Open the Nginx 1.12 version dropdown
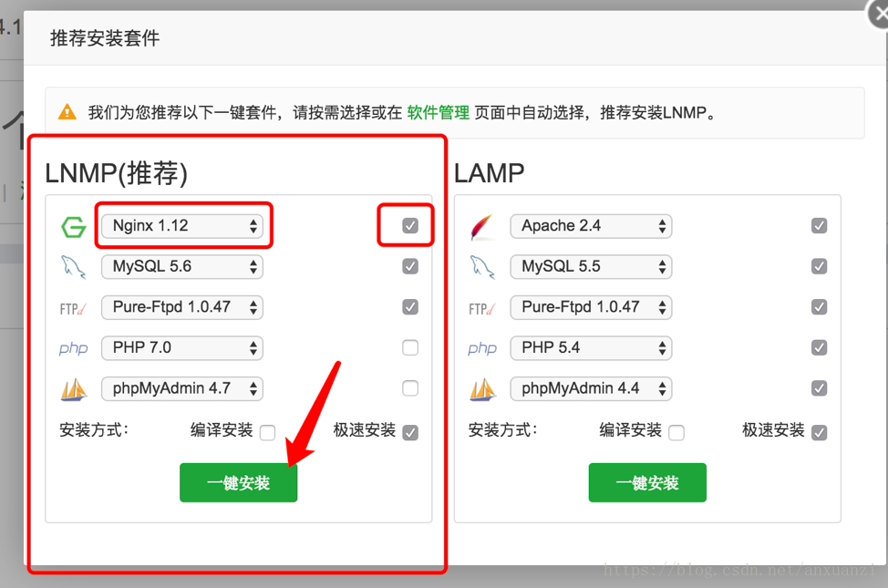This screenshot has height=588, width=888. pyautogui.click(x=182, y=225)
